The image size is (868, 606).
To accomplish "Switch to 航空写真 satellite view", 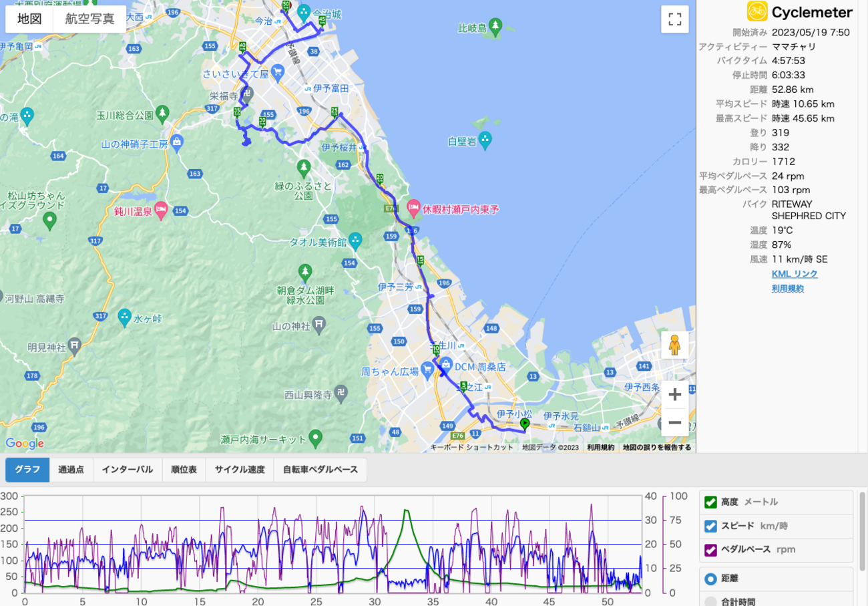I will pyautogui.click(x=89, y=19).
